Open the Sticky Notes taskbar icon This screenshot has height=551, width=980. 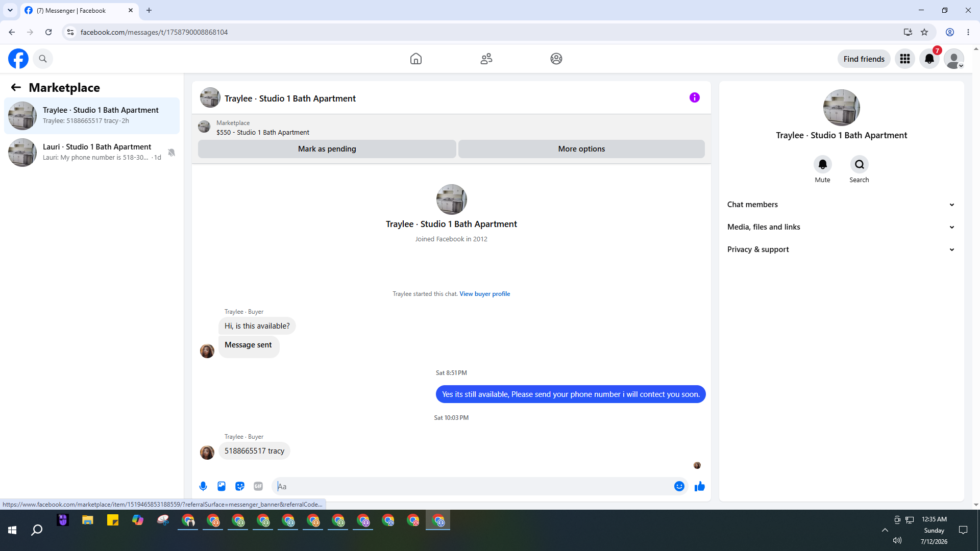[113, 520]
